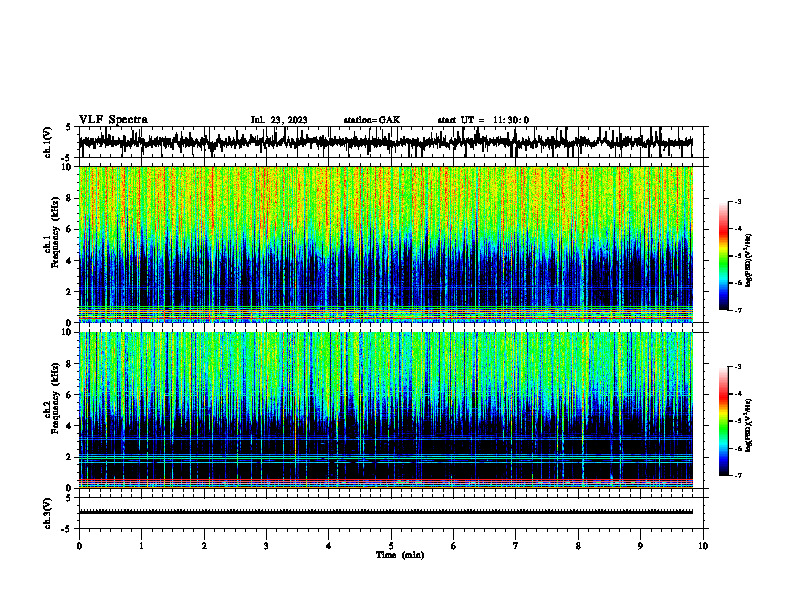Click the ch.1(V) axis label at top
The width and height of the screenshot is (792, 612).
point(48,142)
